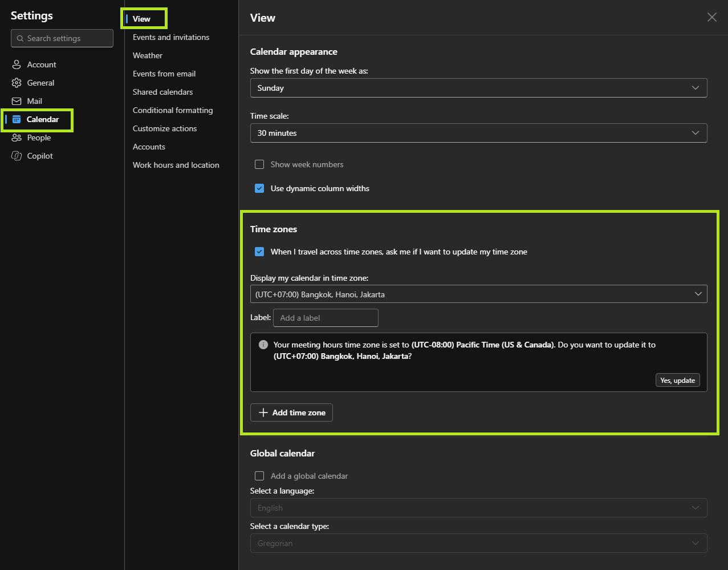728x570 pixels.
Task: Open Customize actions settings
Action: 165,128
